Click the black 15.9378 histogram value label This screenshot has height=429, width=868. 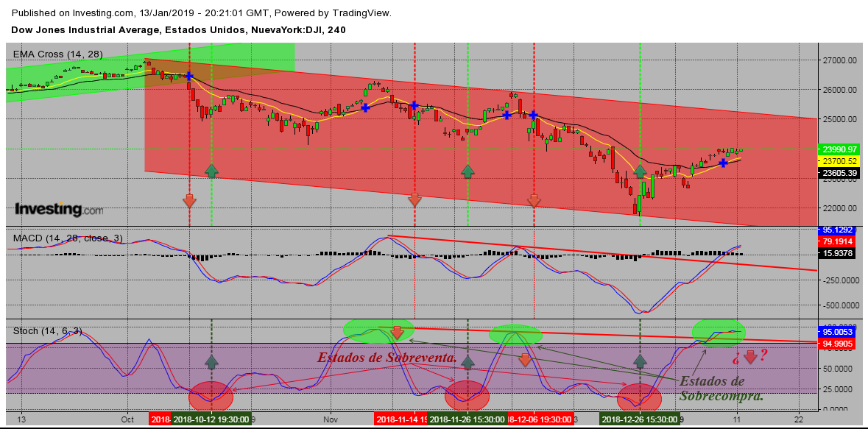[838, 253]
